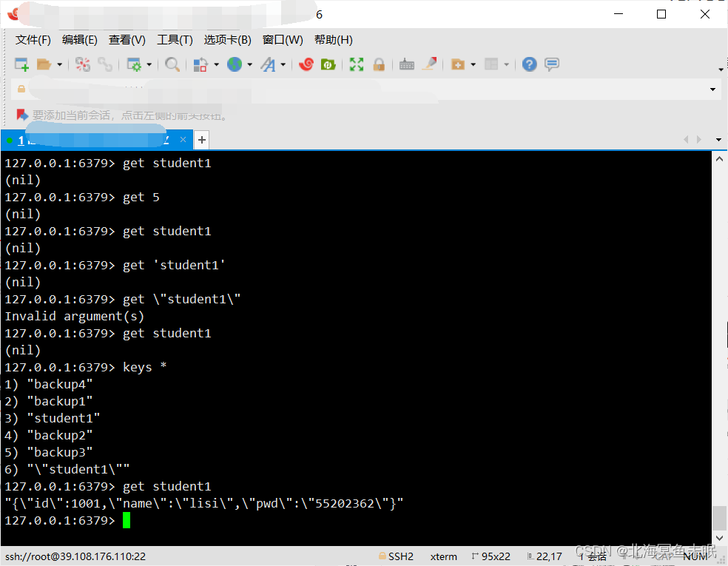Click the Reconnect link icon
Viewport: 728px width, 566px height.
tap(105, 64)
